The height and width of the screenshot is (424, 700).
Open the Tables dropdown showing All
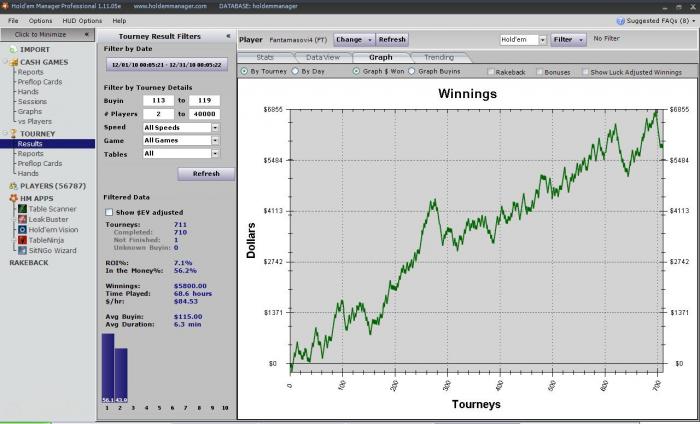pos(181,154)
